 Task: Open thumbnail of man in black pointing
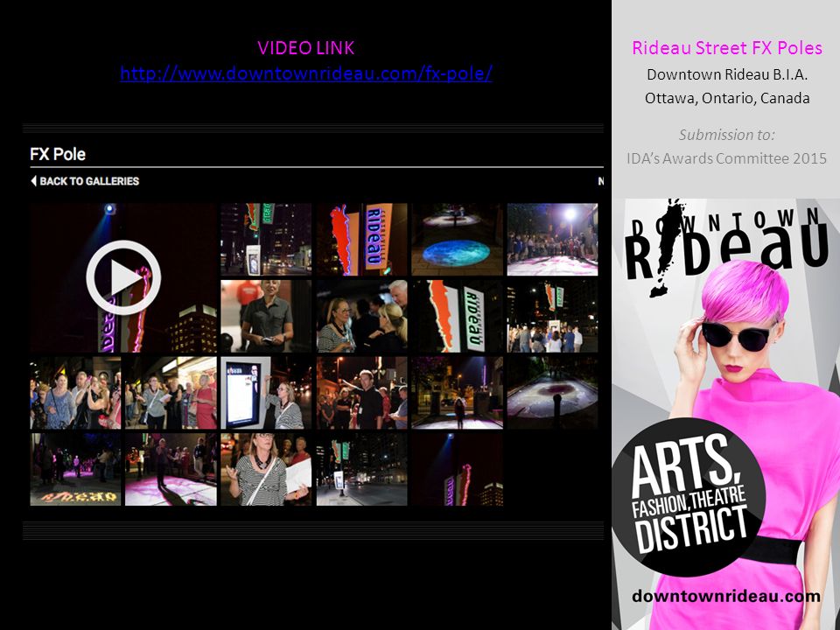[x=361, y=393]
